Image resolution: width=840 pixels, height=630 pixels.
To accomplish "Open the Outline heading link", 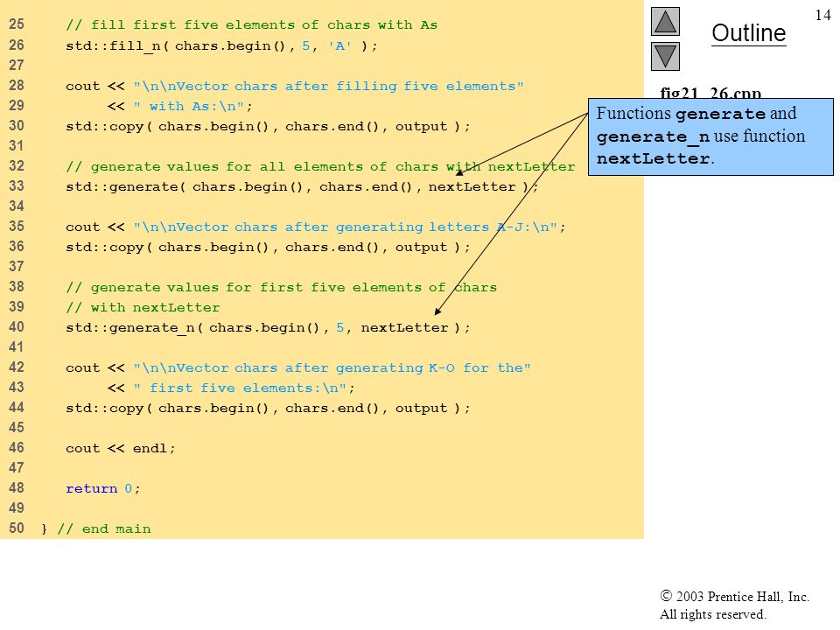I will (x=748, y=33).
